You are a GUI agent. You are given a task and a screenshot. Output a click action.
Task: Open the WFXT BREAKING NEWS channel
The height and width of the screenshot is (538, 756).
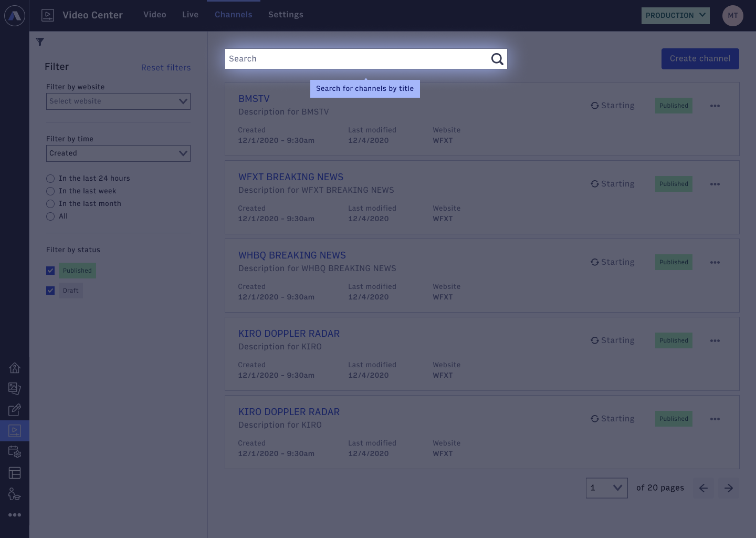pyautogui.click(x=291, y=177)
